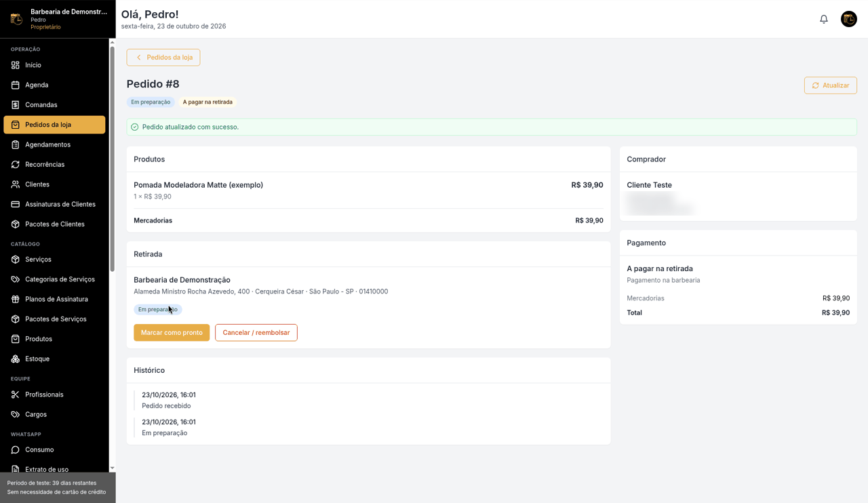Open the user avatar menu
Screen dimensions: 868x503
click(x=849, y=19)
